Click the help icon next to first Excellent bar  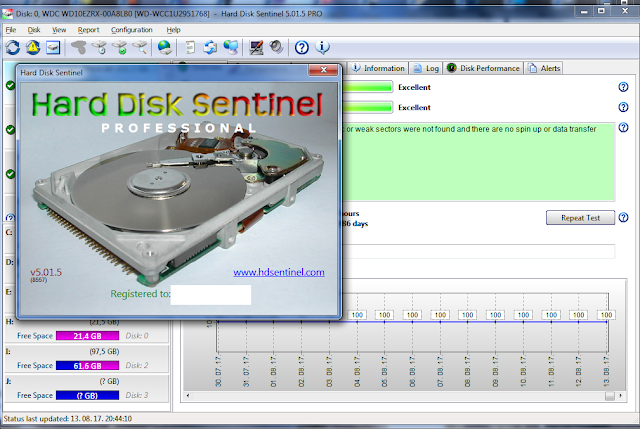pyautogui.click(x=623, y=87)
